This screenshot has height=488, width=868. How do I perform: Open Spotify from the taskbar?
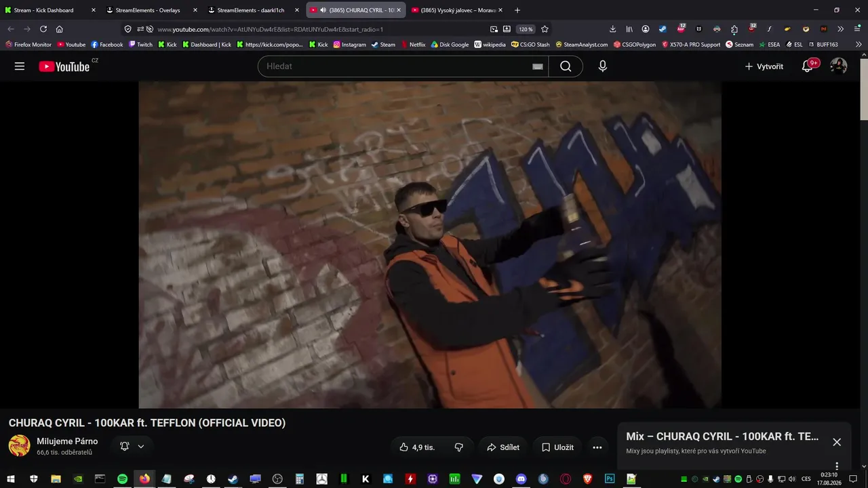(x=122, y=479)
